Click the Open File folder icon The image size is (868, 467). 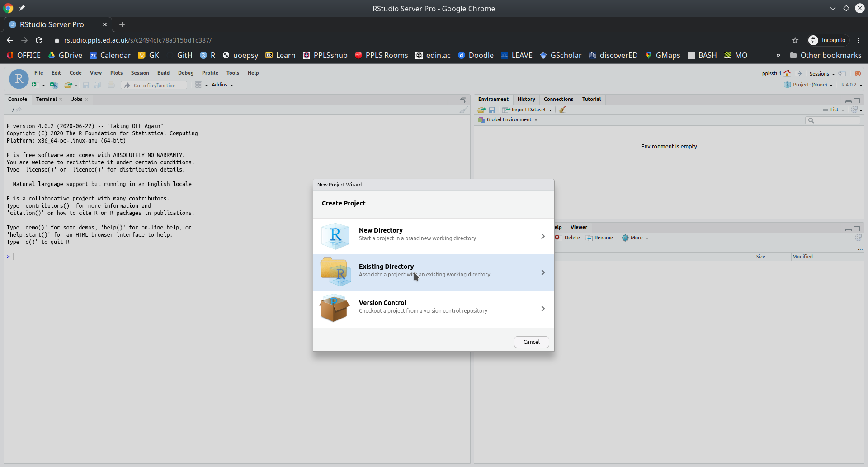(68, 85)
